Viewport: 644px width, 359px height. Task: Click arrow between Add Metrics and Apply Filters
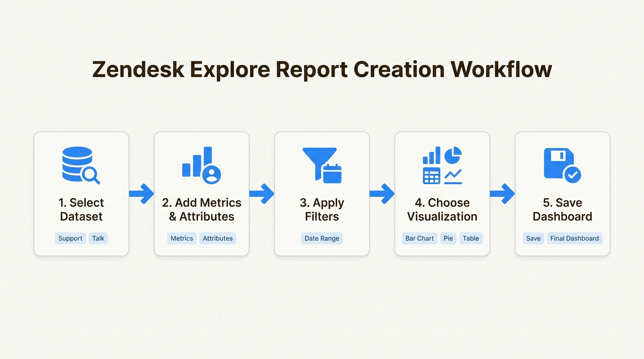262,194
